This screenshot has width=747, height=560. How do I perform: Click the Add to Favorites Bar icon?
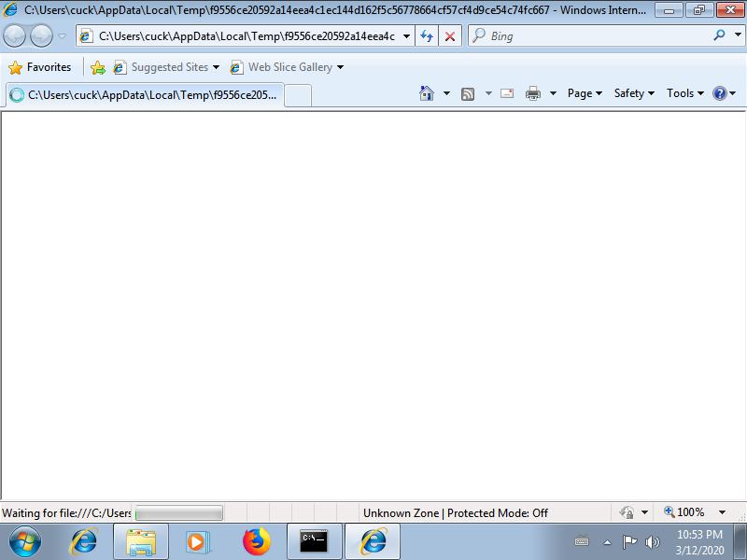[x=98, y=67]
